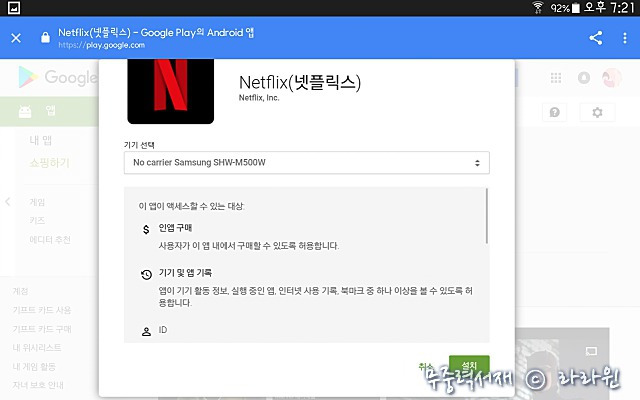Tap the in-app purchase dollar icon
This screenshot has height=400, width=640.
(146, 229)
